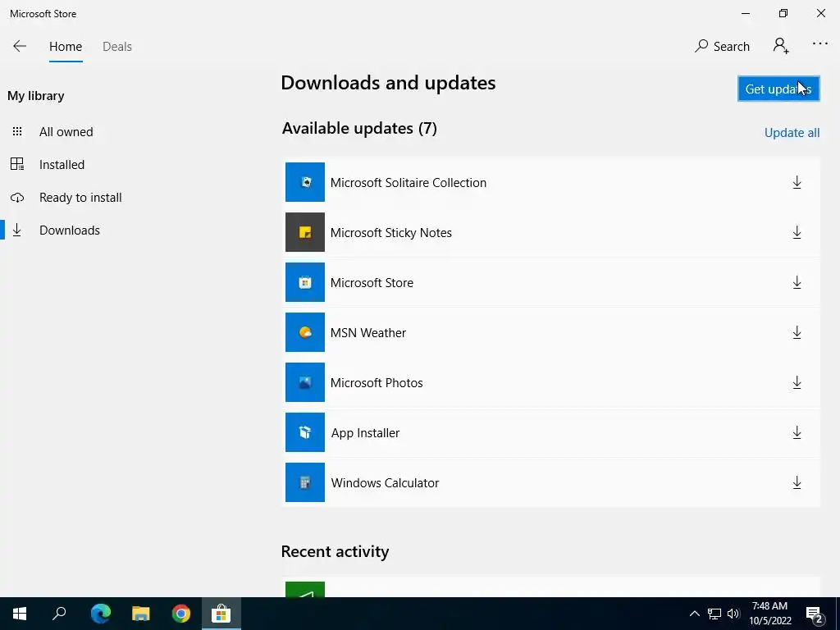Image resolution: width=840 pixels, height=630 pixels.
Task: Download update for Windows Calculator
Action: tap(797, 482)
